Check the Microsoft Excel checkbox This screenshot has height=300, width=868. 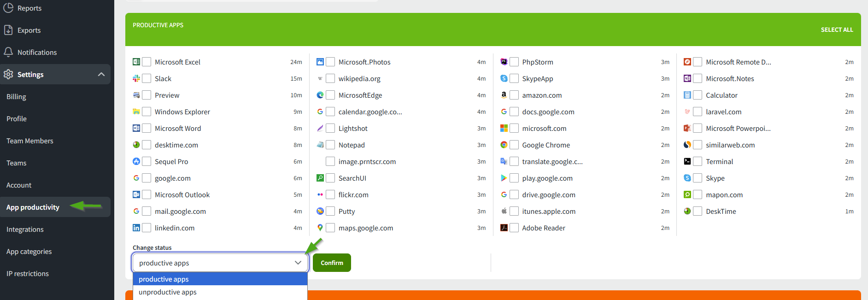pos(147,62)
